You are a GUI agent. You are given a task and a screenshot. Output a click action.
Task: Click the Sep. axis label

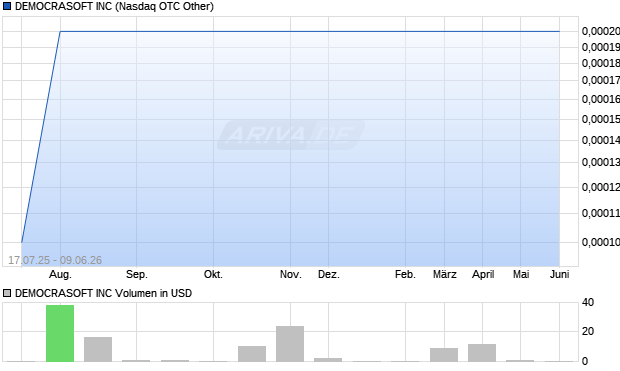coord(137,274)
